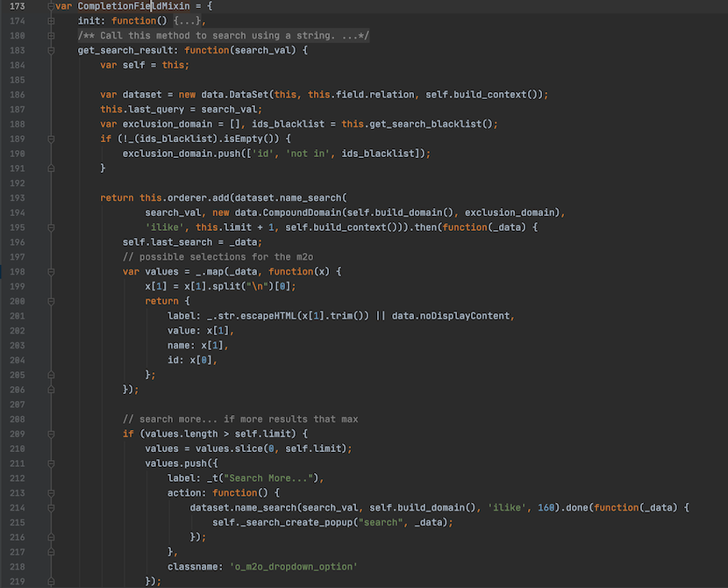
Task: Click the 'ilike' string on line 195
Action: 164,227
